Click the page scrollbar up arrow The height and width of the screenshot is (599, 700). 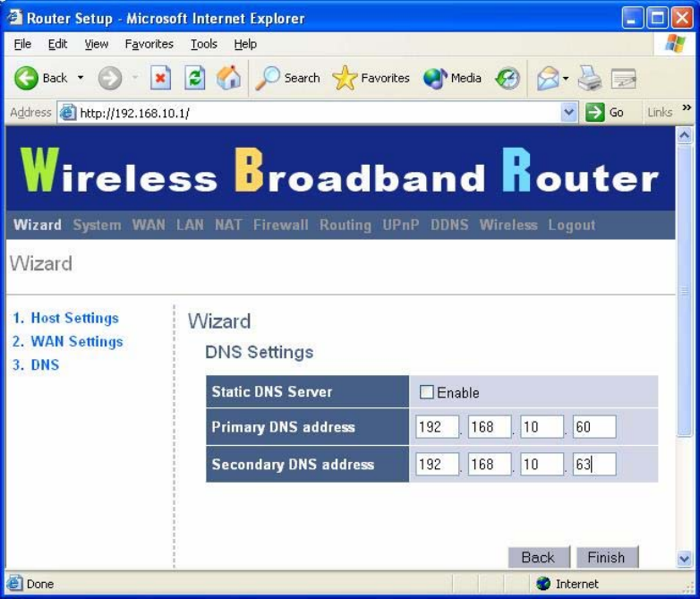(685, 135)
